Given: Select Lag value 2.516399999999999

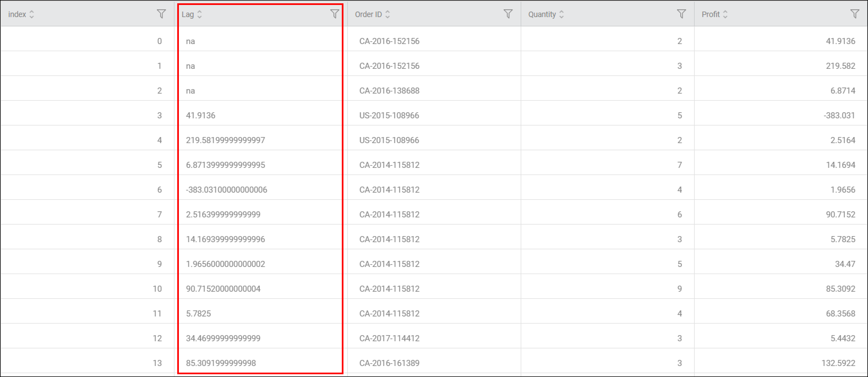Looking at the screenshot, I should [223, 214].
